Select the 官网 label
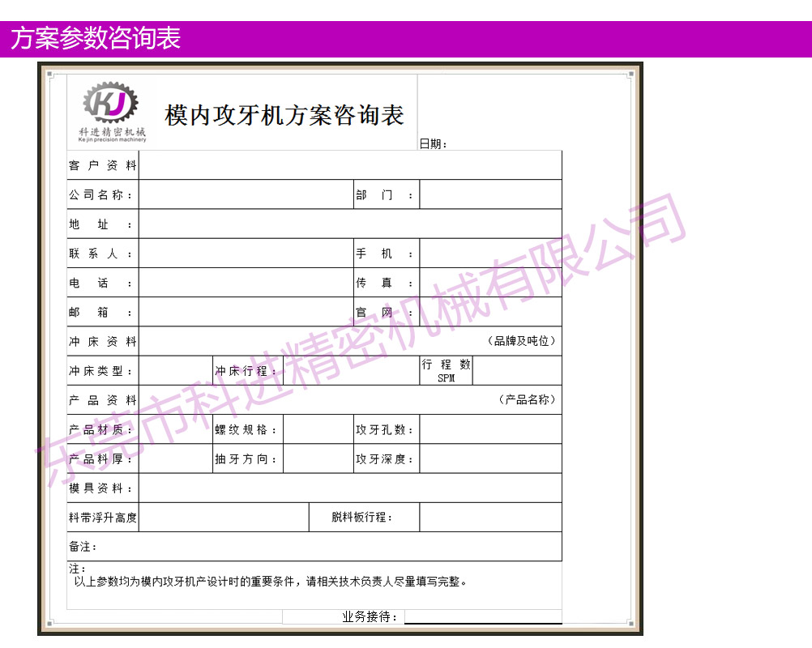The height and width of the screenshot is (648, 812). (384, 313)
